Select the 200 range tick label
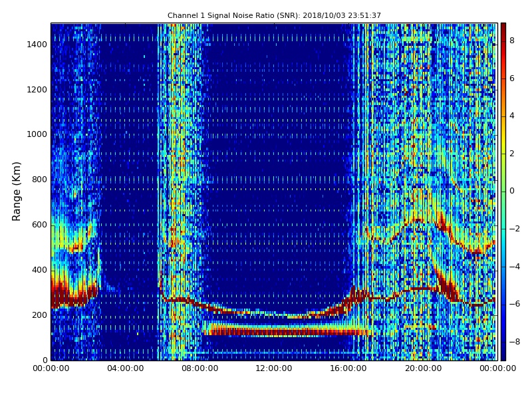 [x=39, y=315]
